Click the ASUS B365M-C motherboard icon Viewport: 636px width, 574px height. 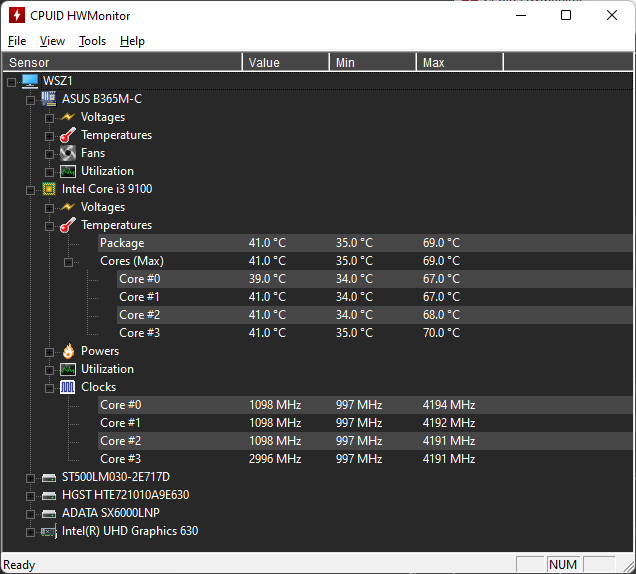[49, 99]
